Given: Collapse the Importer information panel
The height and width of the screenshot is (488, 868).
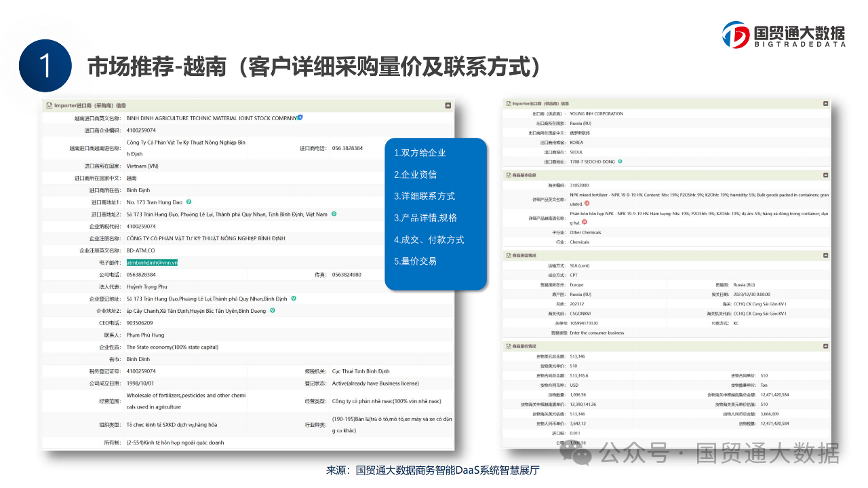Looking at the screenshot, I should pos(448,106).
